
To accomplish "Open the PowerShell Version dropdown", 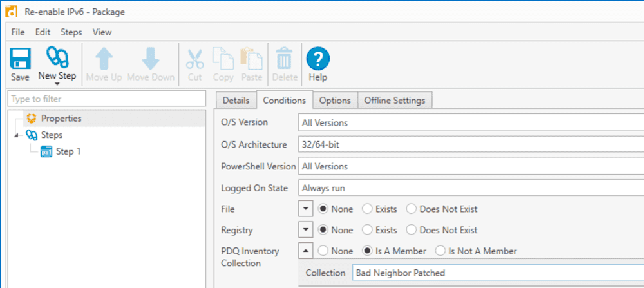I will (471, 166).
